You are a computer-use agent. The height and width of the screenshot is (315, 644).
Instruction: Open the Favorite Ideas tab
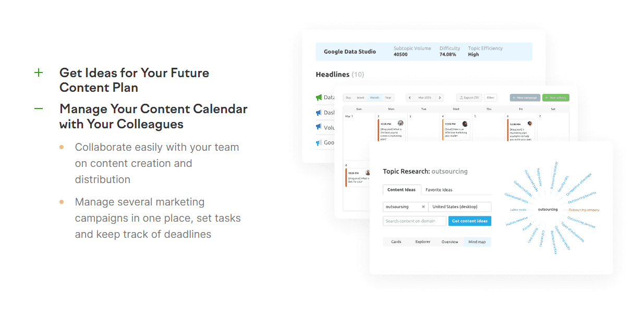(439, 190)
